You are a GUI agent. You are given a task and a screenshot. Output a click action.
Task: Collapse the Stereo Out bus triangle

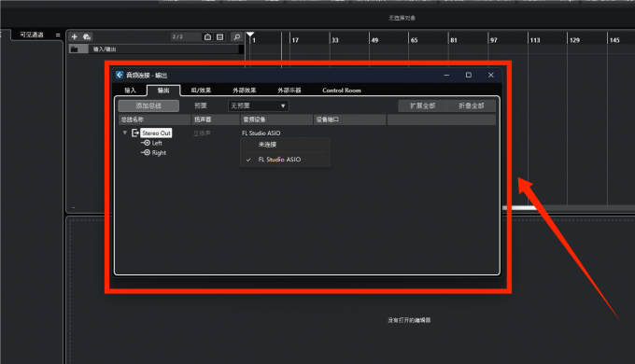(125, 133)
